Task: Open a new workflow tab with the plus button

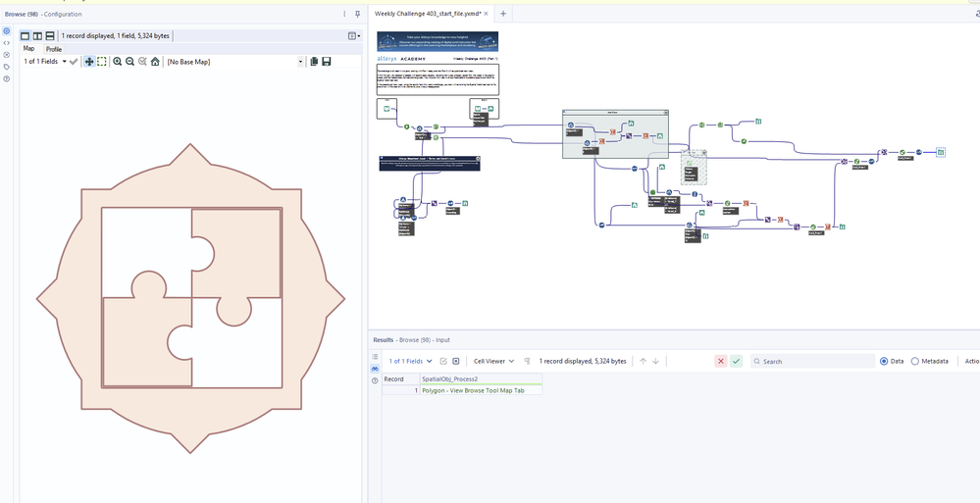Action: 503,13
